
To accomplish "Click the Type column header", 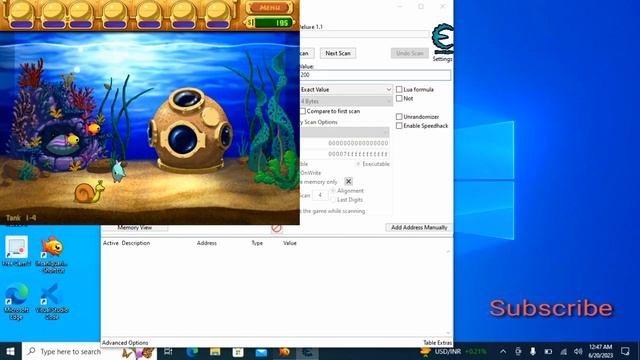I will [x=257, y=243].
